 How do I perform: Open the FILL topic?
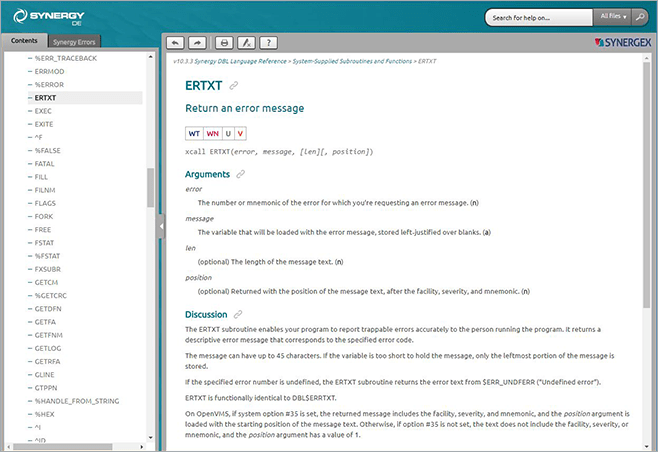pos(41,177)
